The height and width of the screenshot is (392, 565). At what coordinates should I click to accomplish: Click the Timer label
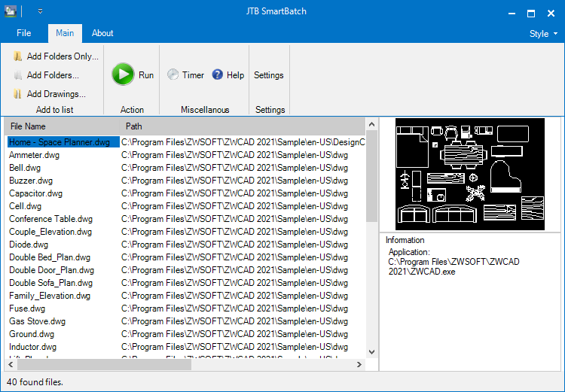(193, 75)
